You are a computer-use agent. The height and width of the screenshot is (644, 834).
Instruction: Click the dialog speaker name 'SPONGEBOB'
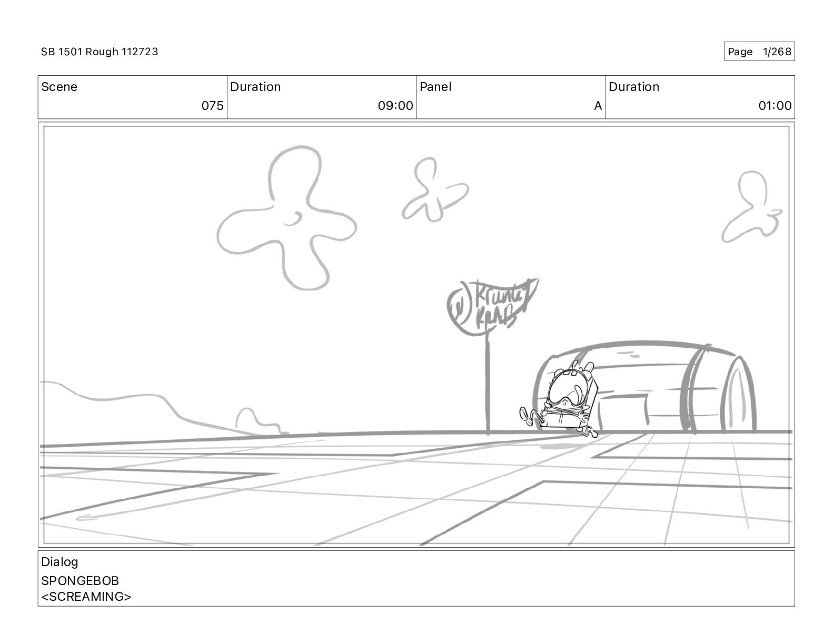(x=80, y=581)
